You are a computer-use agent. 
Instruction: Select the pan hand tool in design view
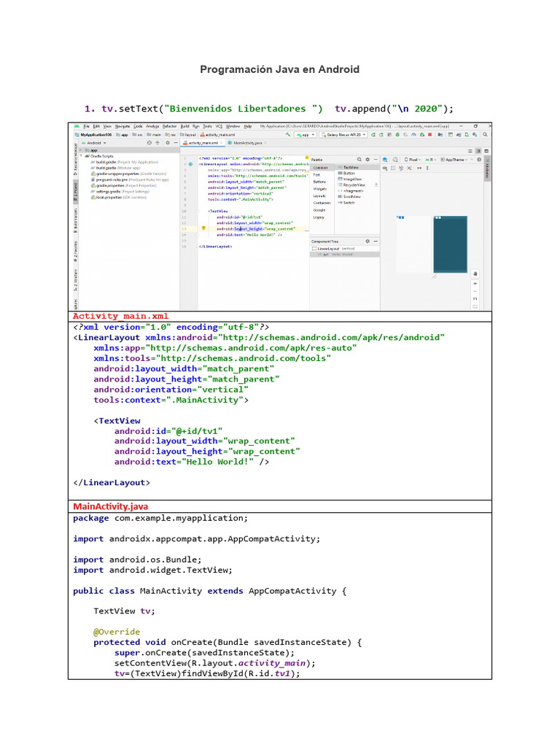475,274
